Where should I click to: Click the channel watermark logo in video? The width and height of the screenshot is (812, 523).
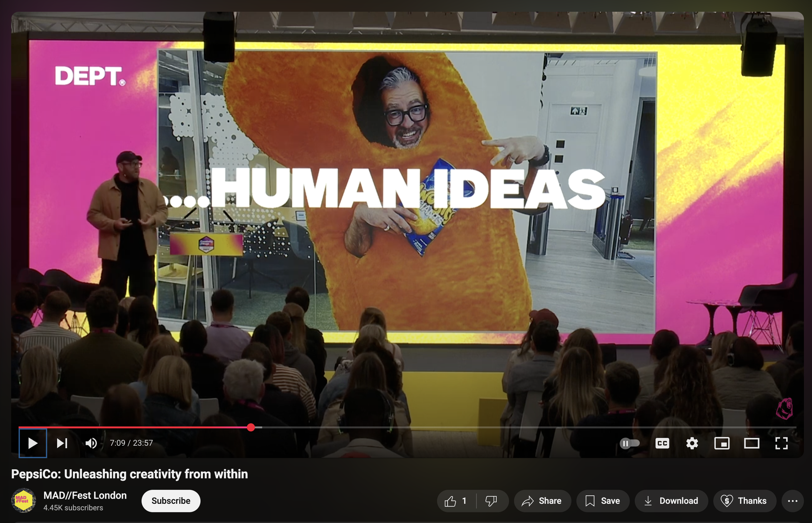784,409
